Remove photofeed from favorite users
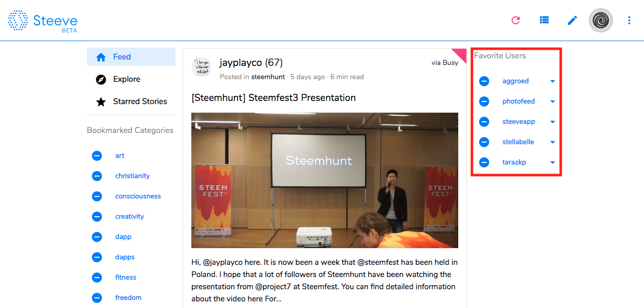644x308 pixels. pos(484,101)
